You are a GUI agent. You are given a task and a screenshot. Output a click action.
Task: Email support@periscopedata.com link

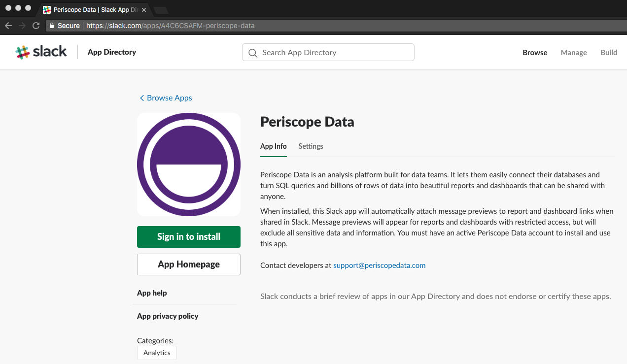[x=380, y=265]
